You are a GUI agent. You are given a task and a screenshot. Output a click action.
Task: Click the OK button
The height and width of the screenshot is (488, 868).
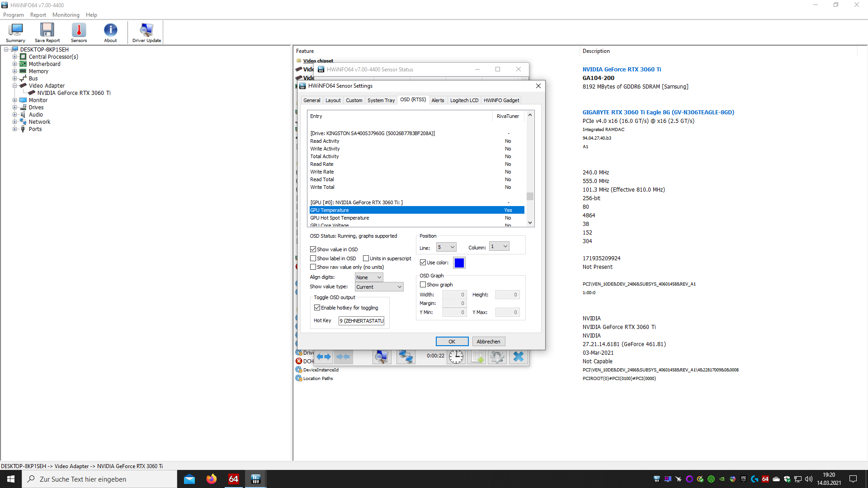(x=452, y=342)
